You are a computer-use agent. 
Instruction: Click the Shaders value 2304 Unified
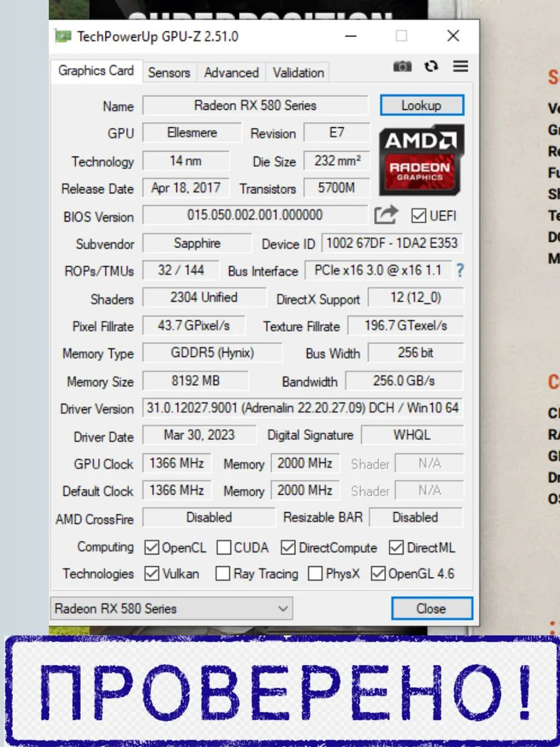(204, 298)
